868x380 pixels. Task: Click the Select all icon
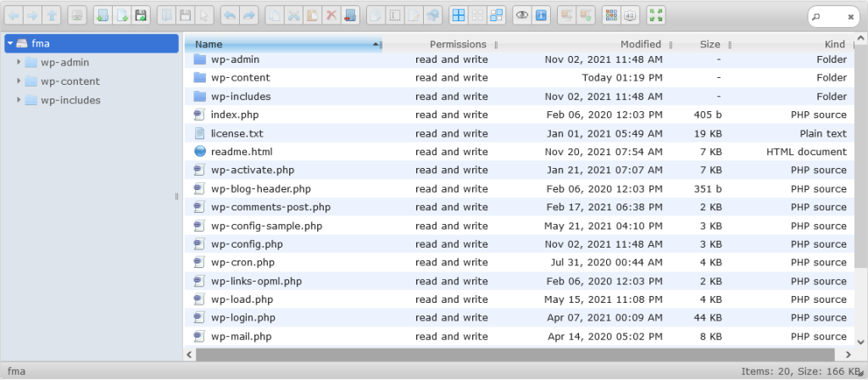coord(459,15)
